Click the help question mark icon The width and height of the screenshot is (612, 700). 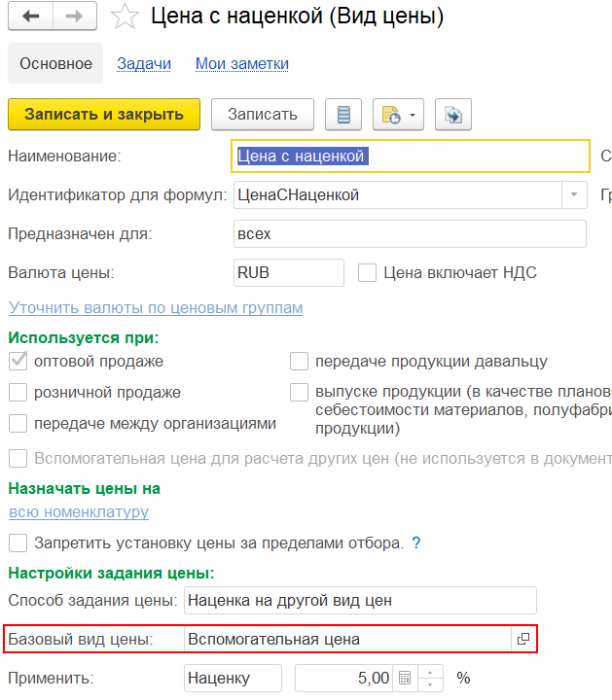pos(416,542)
